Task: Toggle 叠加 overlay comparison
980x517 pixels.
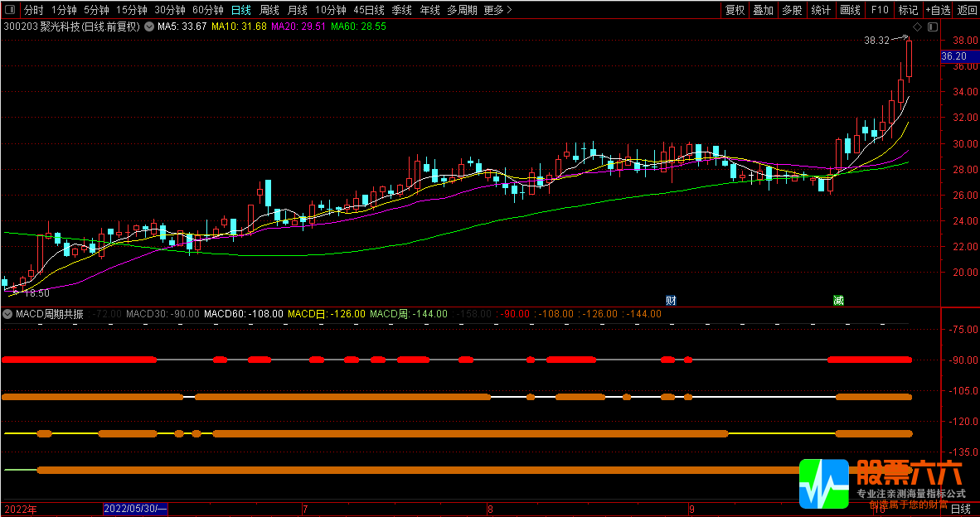Action: [x=763, y=10]
